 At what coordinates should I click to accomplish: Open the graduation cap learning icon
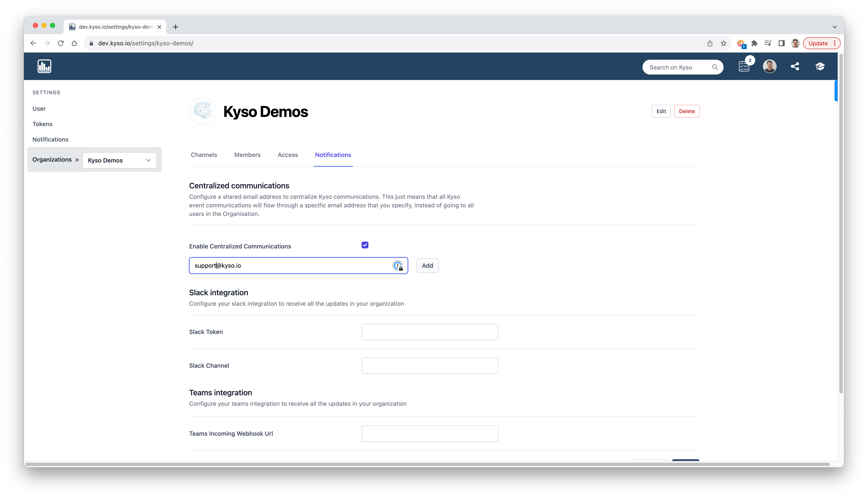click(820, 66)
